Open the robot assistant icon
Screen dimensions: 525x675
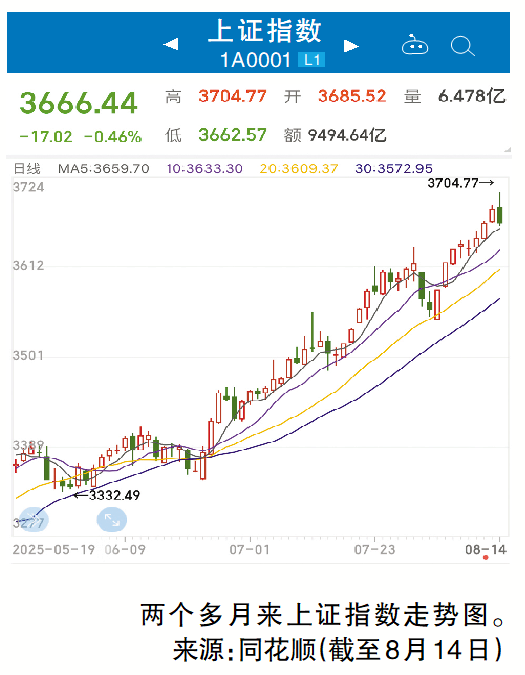415,45
